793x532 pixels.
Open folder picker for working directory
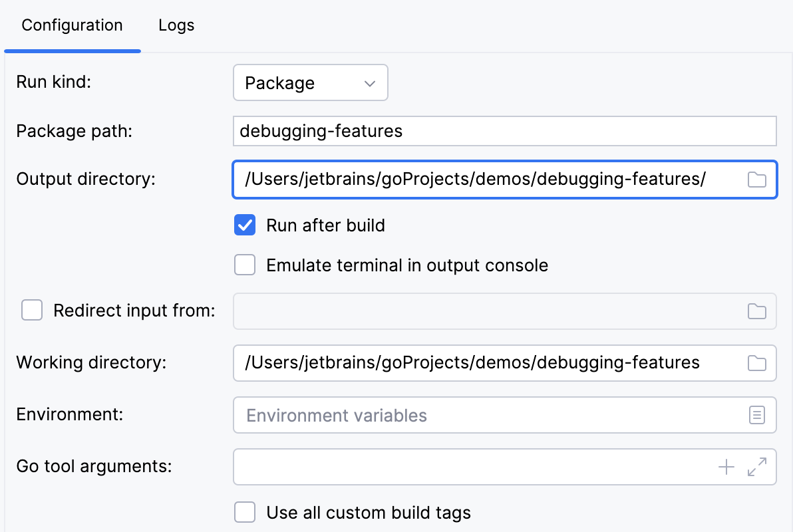pos(756,362)
